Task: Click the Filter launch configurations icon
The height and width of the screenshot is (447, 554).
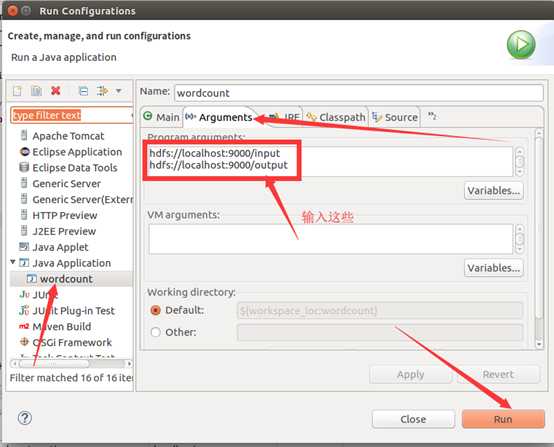Action: pyautogui.click(x=102, y=91)
